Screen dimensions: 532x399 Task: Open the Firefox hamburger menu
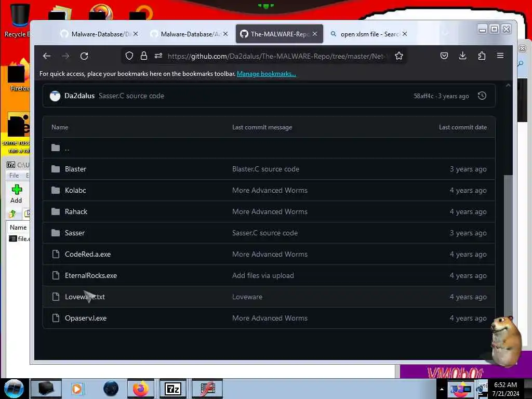pos(500,55)
